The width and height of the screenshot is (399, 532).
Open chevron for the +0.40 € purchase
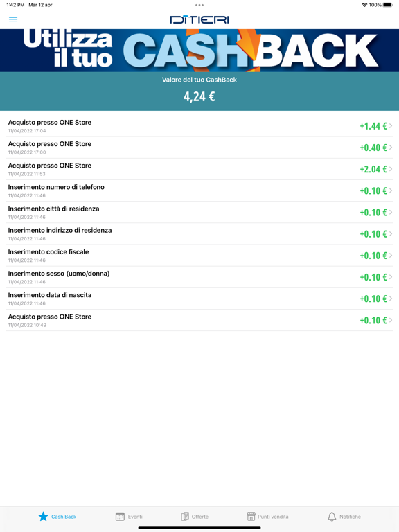[391, 148]
